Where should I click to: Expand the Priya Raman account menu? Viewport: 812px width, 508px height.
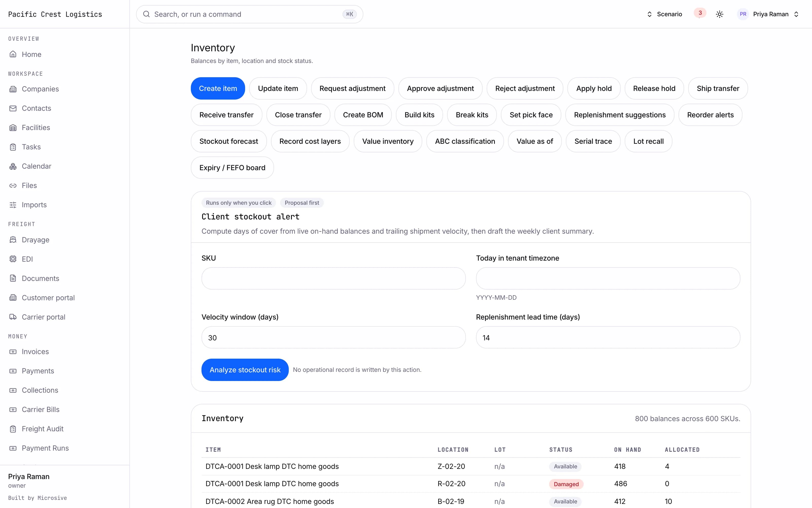pos(768,14)
